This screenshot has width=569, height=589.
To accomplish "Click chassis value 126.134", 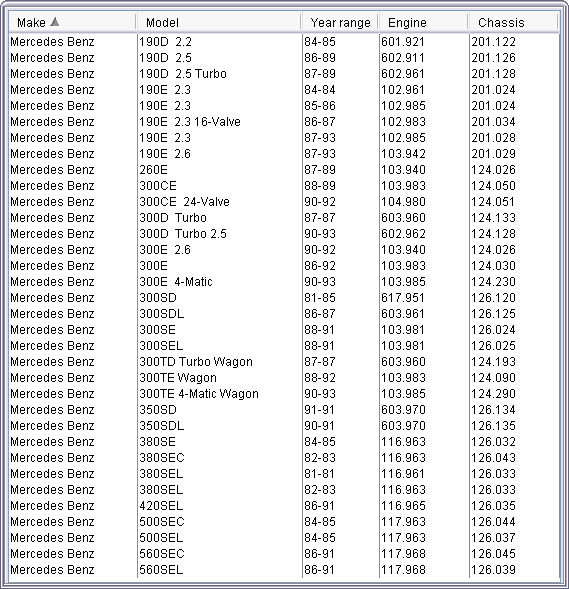I will coord(494,410).
